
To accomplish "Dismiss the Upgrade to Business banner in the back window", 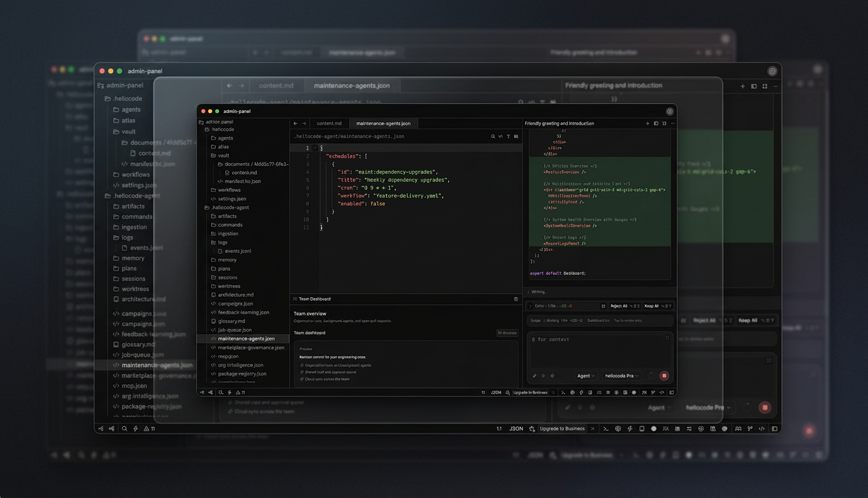I will [592, 429].
